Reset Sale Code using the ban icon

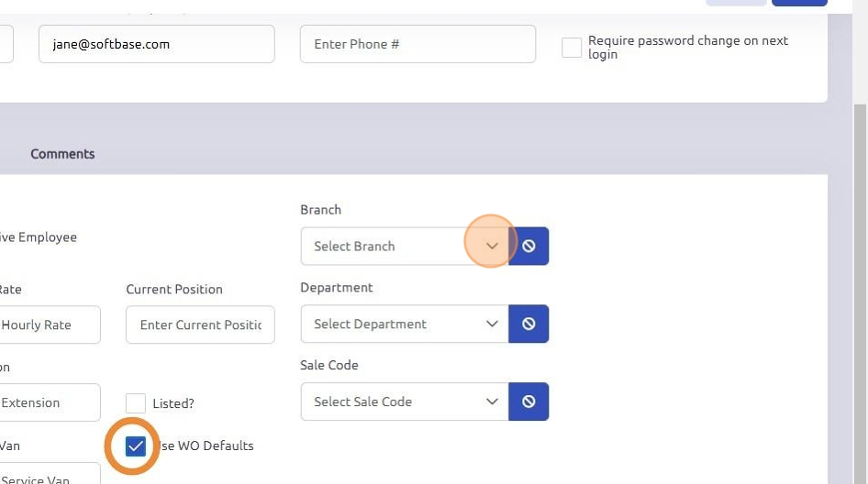coord(529,401)
